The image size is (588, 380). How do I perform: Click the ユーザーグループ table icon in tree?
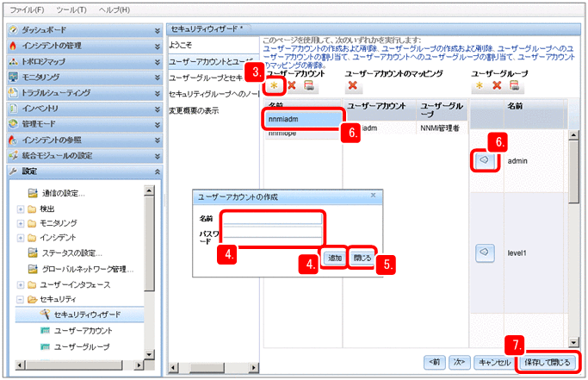(x=45, y=346)
